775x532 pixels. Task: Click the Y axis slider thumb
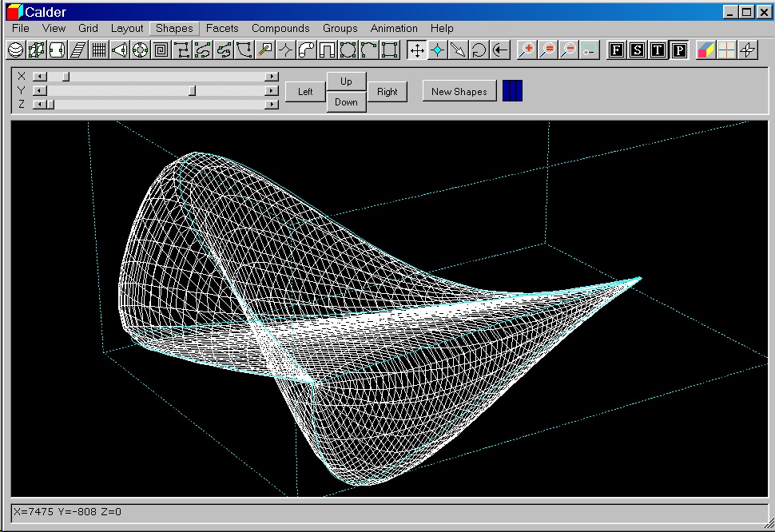click(x=192, y=90)
